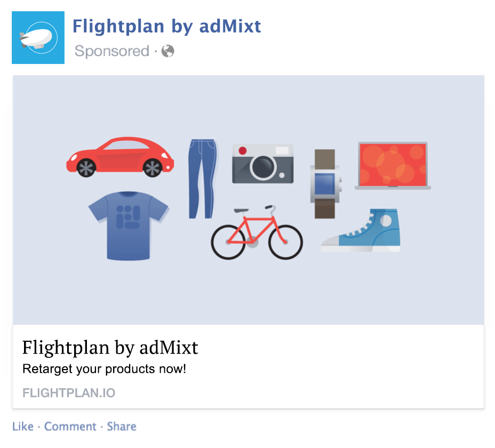The width and height of the screenshot is (495, 448).
Task: Like the sponsored post
Action: 23,426
